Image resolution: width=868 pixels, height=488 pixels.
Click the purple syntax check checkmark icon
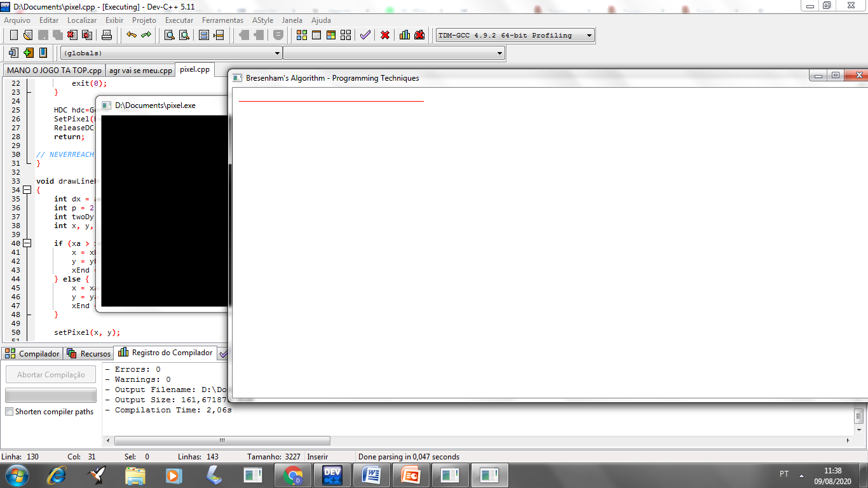point(365,35)
